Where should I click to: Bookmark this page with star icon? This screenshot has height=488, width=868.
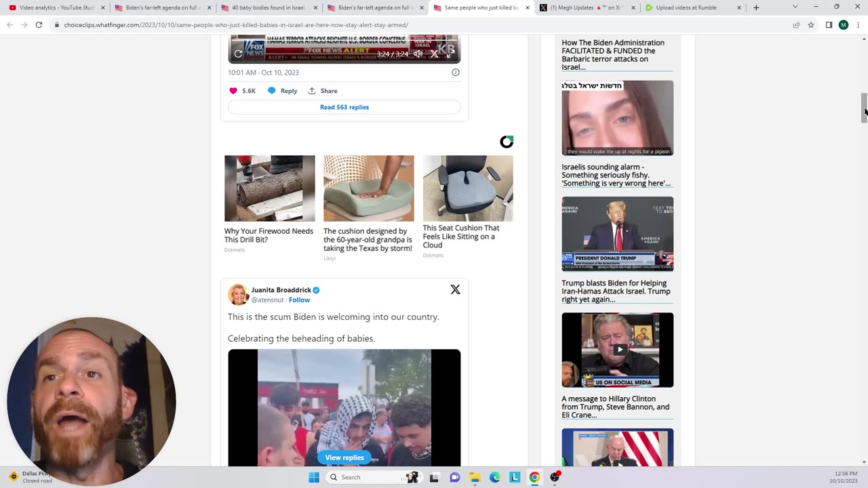click(x=811, y=25)
